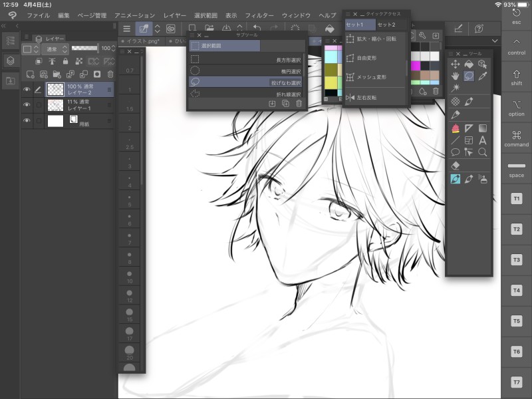532x399 pixels.
Task: Toggle visibility of レイヤー 1
Action: point(27,105)
